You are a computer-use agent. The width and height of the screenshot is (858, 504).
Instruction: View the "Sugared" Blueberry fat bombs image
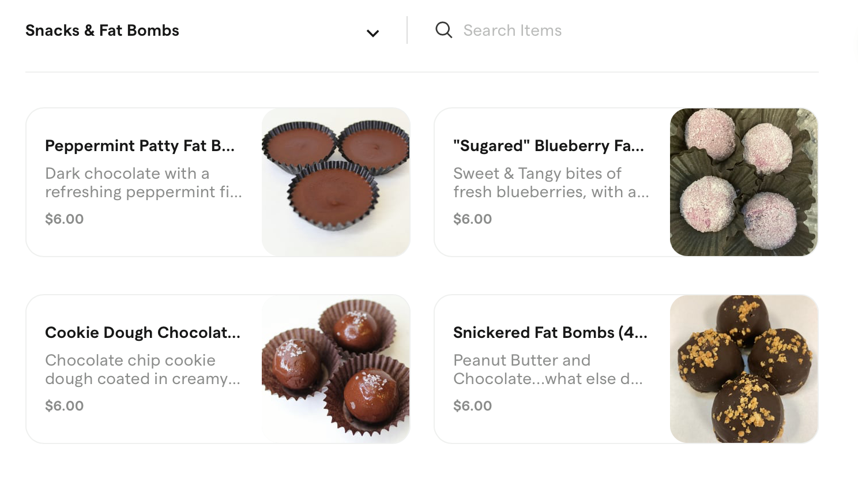pyautogui.click(x=743, y=182)
